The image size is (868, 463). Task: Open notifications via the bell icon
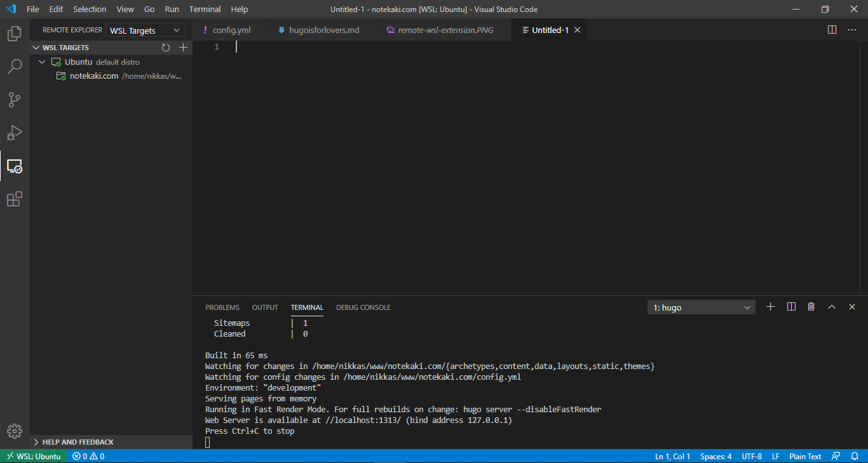point(855,456)
